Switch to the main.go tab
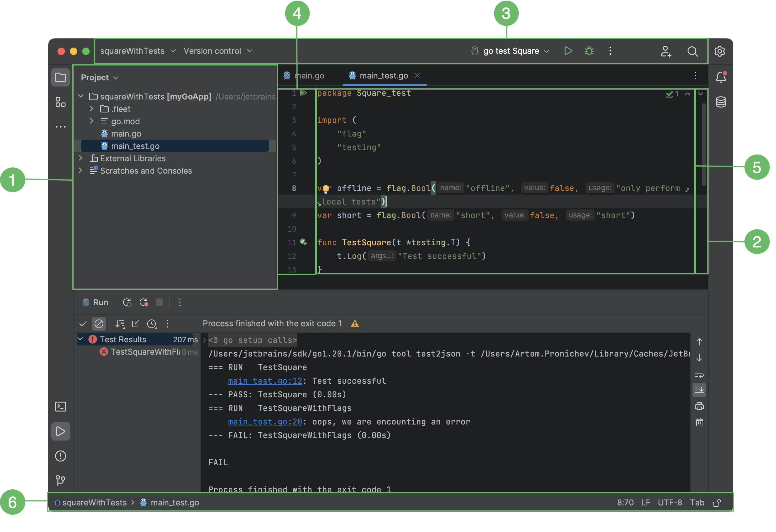This screenshot has width=776, height=532. (310, 75)
